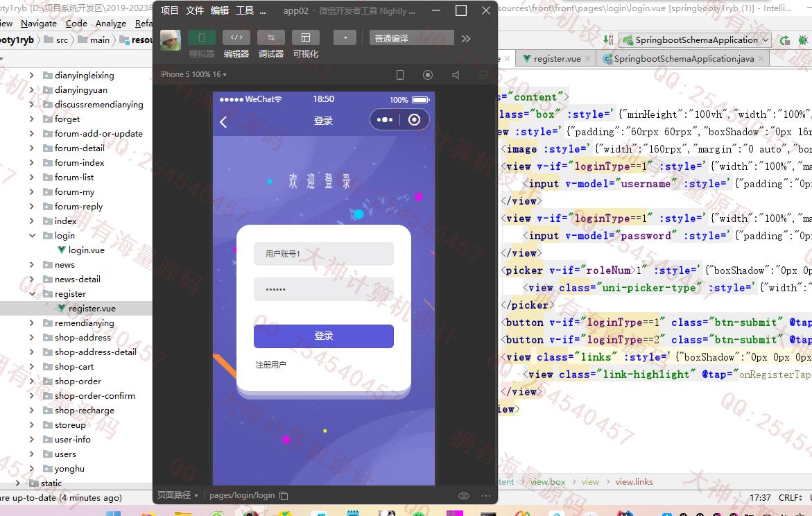Click the mini program back arrow
The image size is (812, 516).
(x=223, y=122)
